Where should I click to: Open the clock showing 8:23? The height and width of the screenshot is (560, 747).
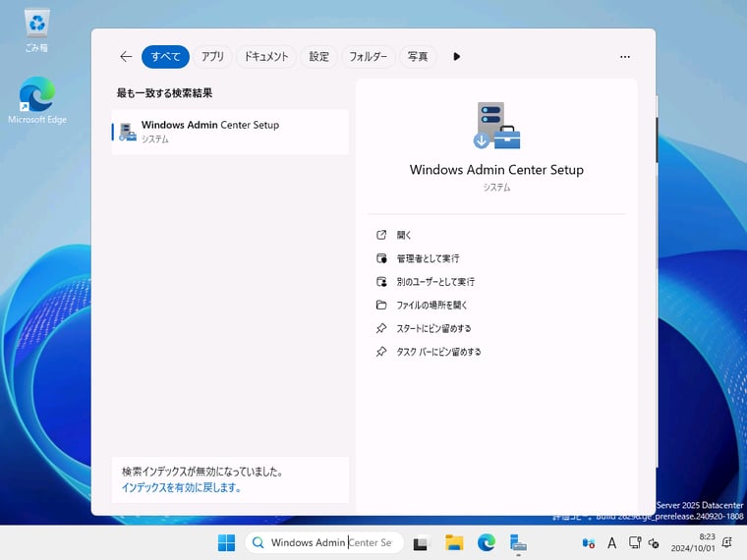tap(693, 542)
